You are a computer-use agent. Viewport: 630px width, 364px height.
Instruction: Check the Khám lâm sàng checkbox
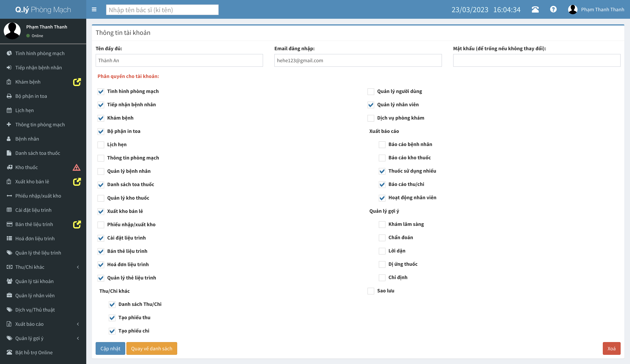coord(382,225)
